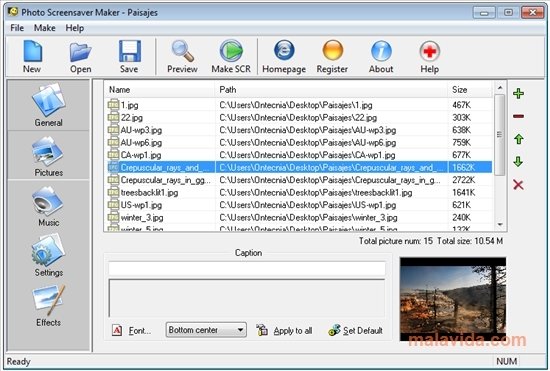Select the US-wp1.jpg file row

click(x=299, y=205)
